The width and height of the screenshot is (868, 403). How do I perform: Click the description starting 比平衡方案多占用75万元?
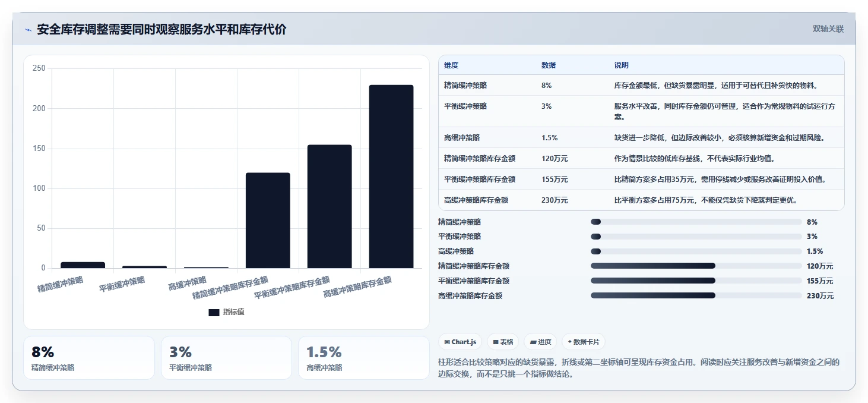705,200
